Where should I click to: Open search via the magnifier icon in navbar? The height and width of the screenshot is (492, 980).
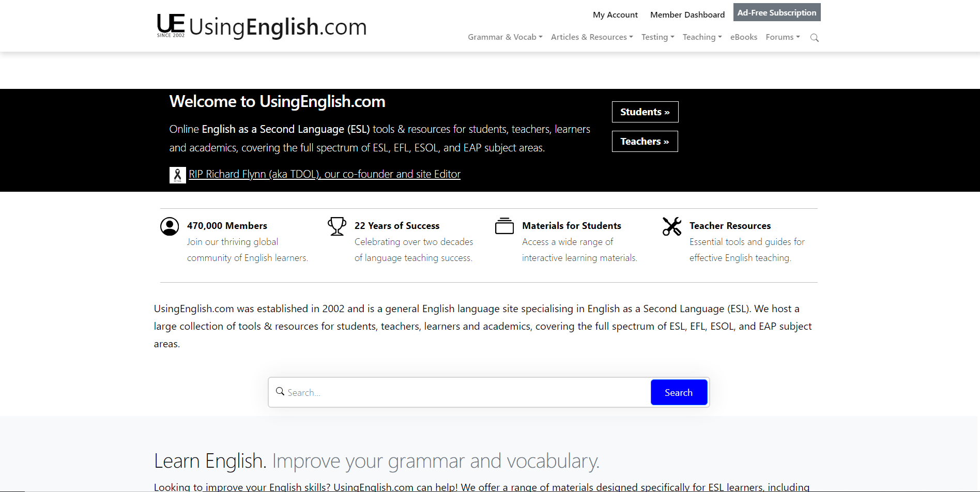814,37
